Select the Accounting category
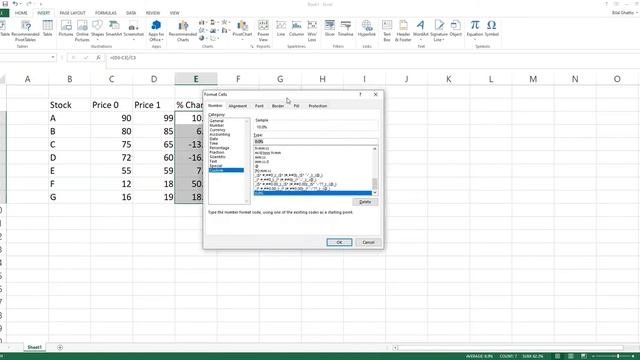Screen dimensions: 640x360 pos(220,134)
